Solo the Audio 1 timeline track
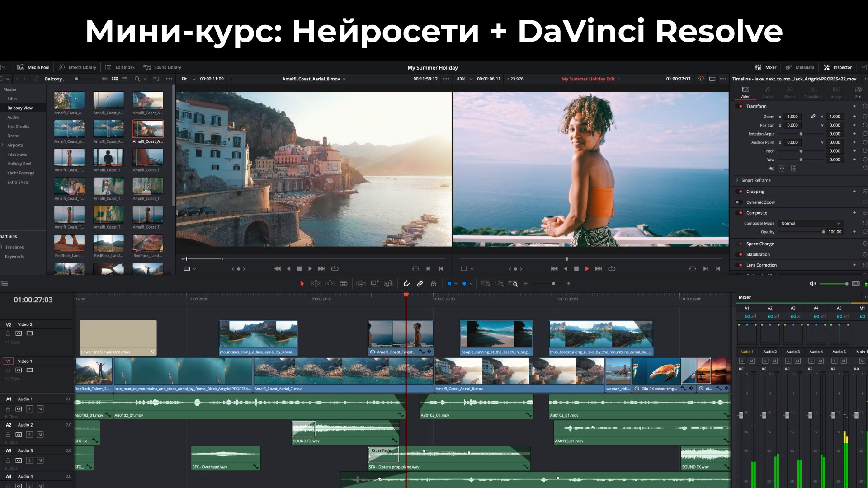 (29, 409)
